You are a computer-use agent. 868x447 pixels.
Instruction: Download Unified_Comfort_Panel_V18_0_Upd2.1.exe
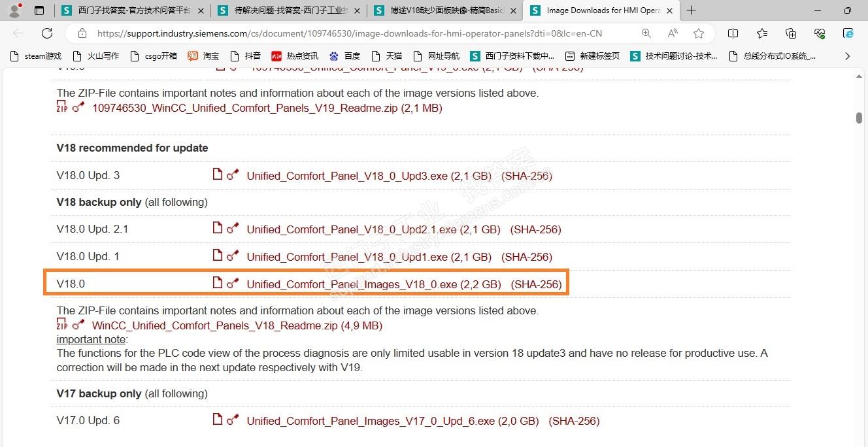[x=373, y=229]
